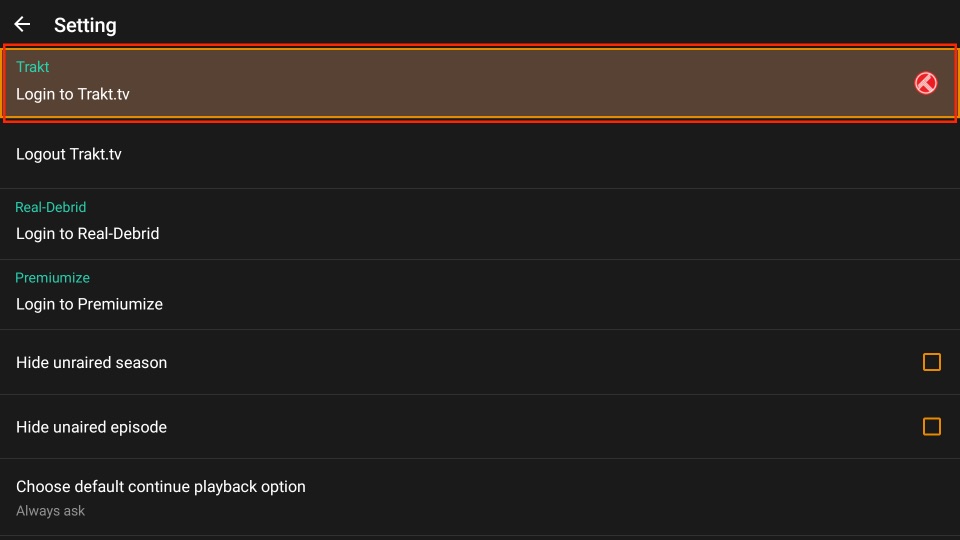Go back using the arrow icon
The image size is (960, 540).
(x=22, y=25)
